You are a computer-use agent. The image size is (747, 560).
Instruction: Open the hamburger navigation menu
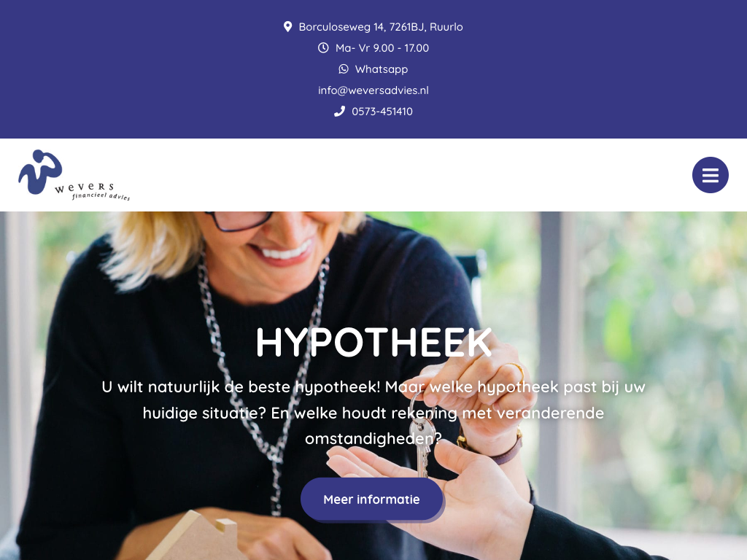[x=710, y=175]
